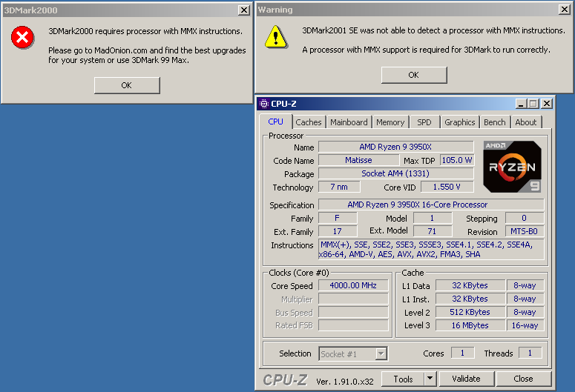Screen dimensions: 575x392
Task: Click the Level 2 cache value 512 KBytes
Action: 470,312
